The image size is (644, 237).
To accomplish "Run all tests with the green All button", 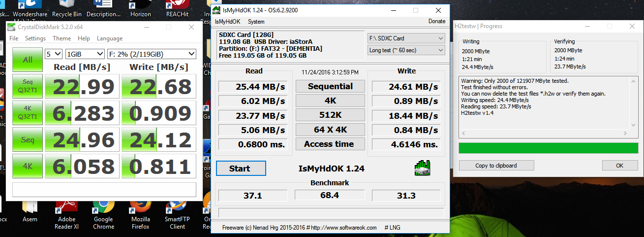I will click(27, 60).
